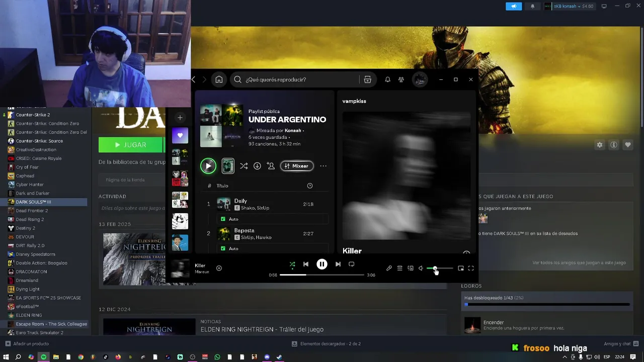644x362 pixels.
Task: Play the UNDER ARGENTINO playlist
Action: point(208,166)
